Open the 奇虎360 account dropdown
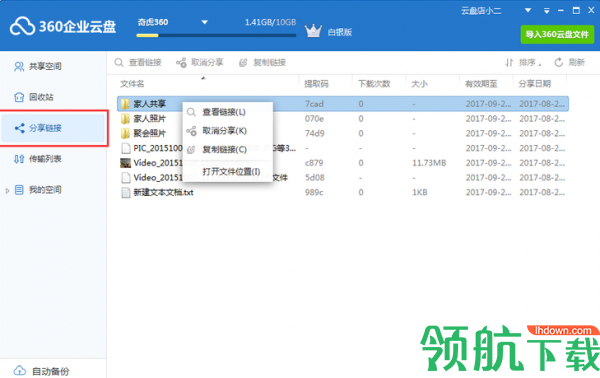The image size is (600, 378). click(x=204, y=22)
